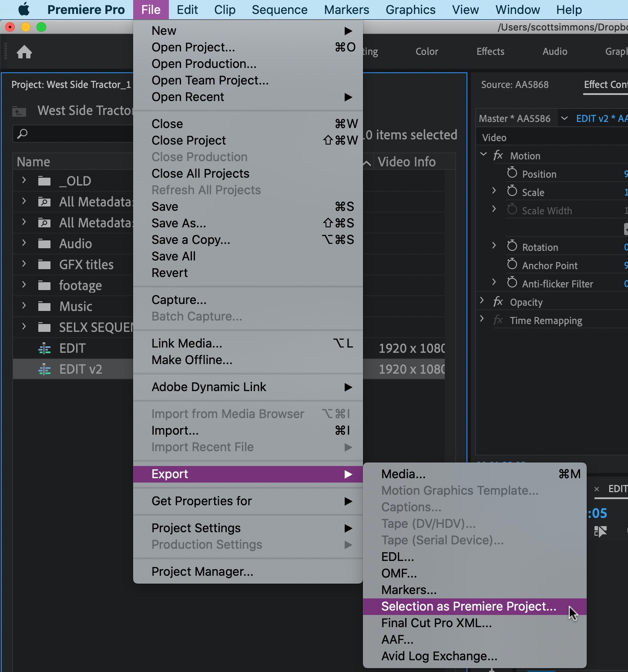Toggle the Motion fx effect
628x672 pixels.
(498, 155)
